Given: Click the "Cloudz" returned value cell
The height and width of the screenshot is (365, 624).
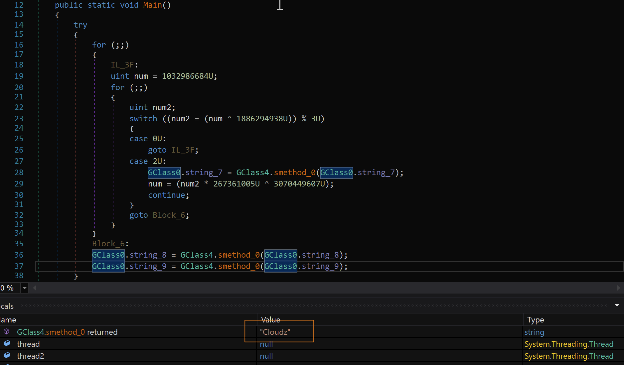Looking at the screenshot, I should click(x=275, y=332).
